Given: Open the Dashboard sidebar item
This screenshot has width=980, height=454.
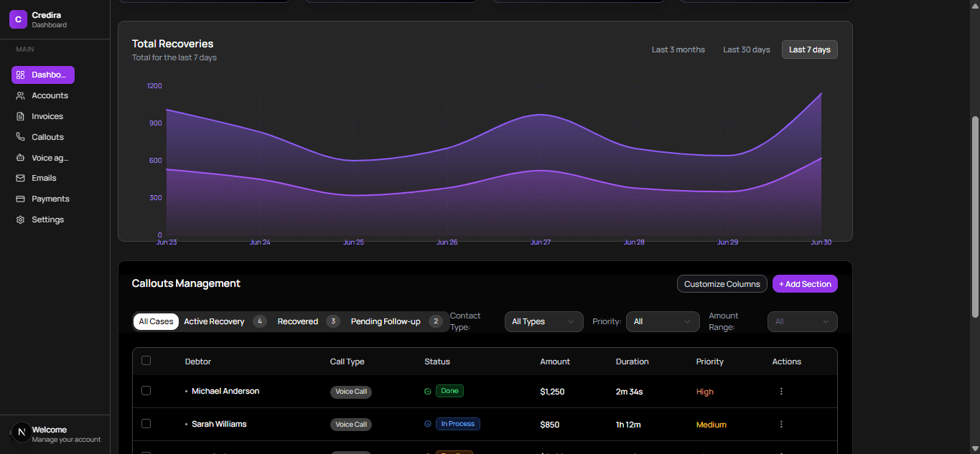Looking at the screenshot, I should pos(43,75).
